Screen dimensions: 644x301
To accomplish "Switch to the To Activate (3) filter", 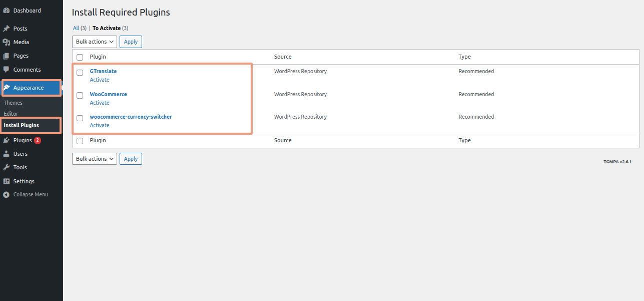I will (x=110, y=28).
